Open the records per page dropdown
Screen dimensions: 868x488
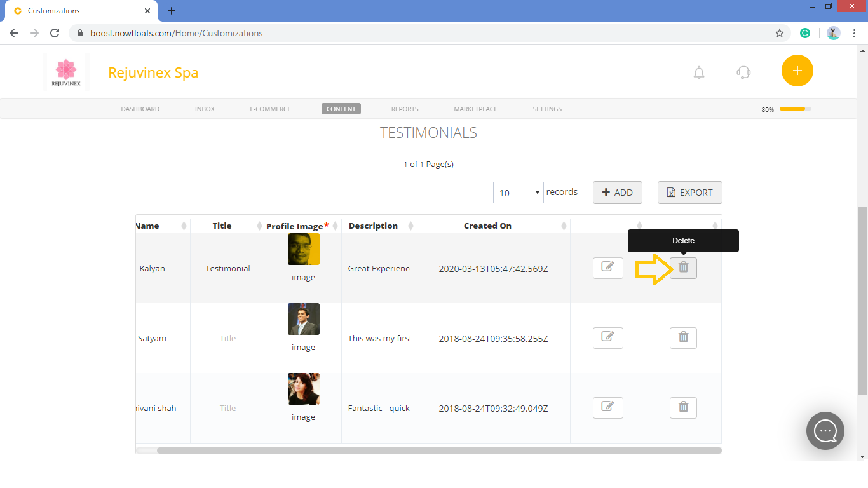519,193
